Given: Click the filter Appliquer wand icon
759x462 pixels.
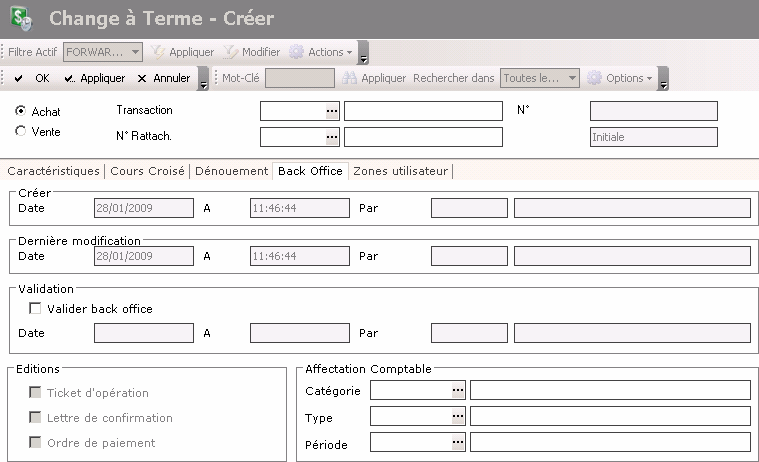Looking at the screenshot, I should (158, 52).
